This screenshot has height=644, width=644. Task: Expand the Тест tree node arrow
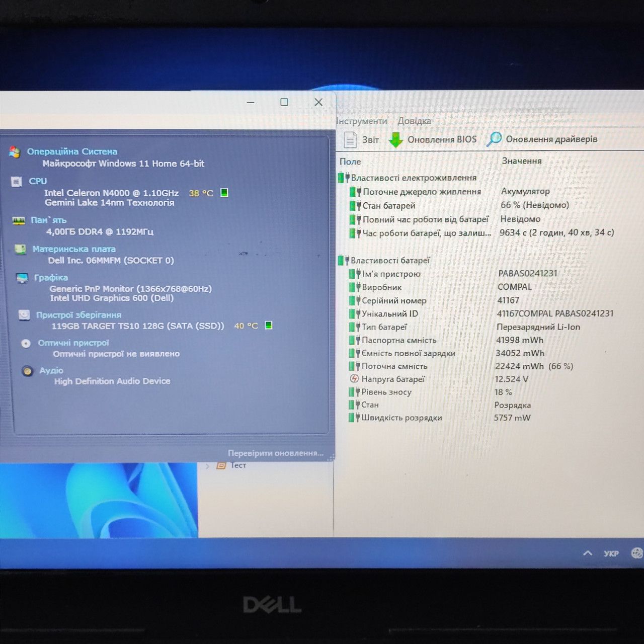click(207, 466)
